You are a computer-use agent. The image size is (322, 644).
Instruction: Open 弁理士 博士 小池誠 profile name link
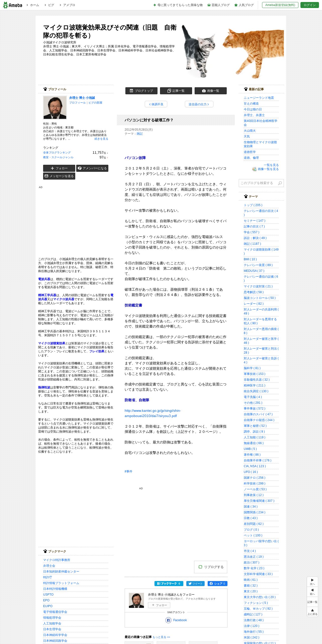[82, 98]
